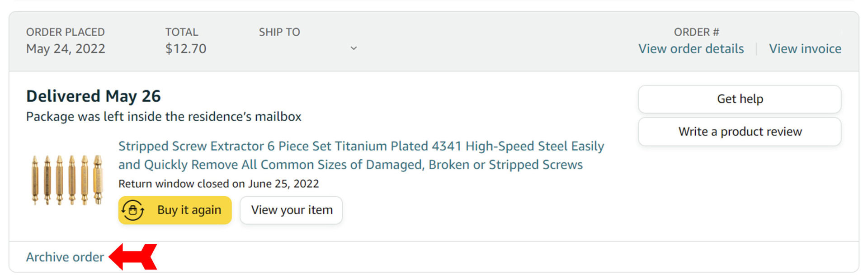Click the Delivered May 26 heading
The image size is (868, 279).
93,96
